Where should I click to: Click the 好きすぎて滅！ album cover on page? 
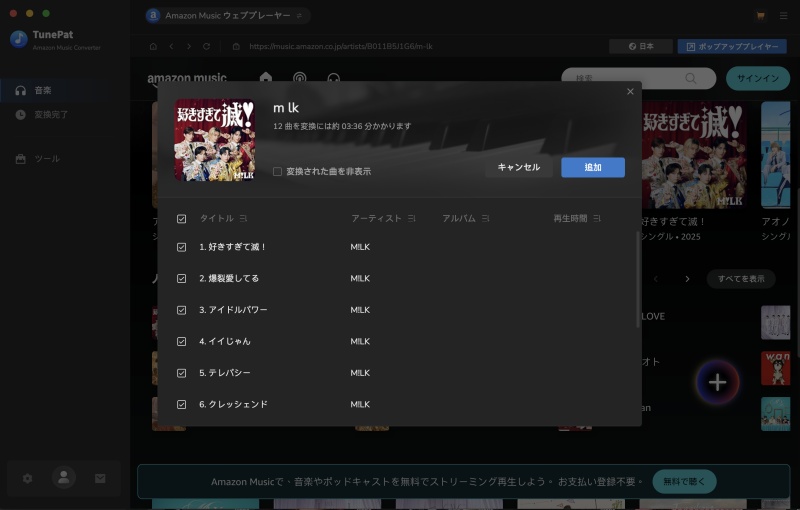pyautogui.click(x=694, y=155)
